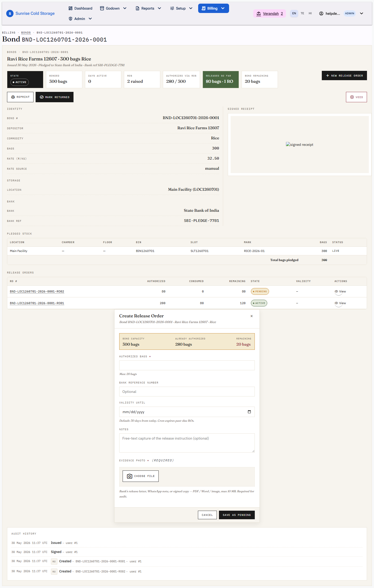Click the printer icon on Reprint
374x588 pixels.
tap(13, 97)
